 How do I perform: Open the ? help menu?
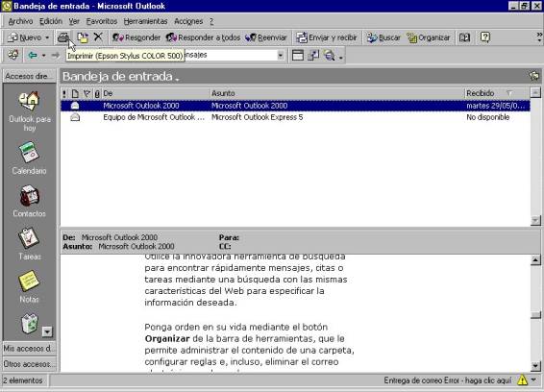click(211, 21)
